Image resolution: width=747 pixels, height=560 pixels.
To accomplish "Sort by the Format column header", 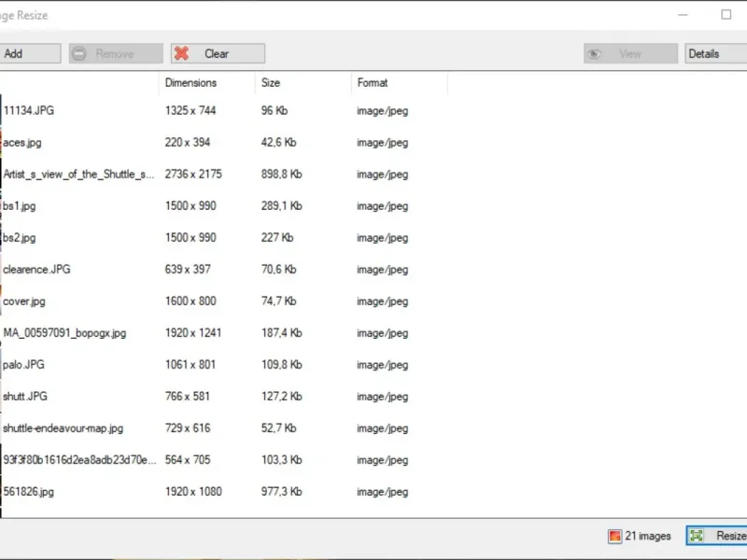I will 400,83.
